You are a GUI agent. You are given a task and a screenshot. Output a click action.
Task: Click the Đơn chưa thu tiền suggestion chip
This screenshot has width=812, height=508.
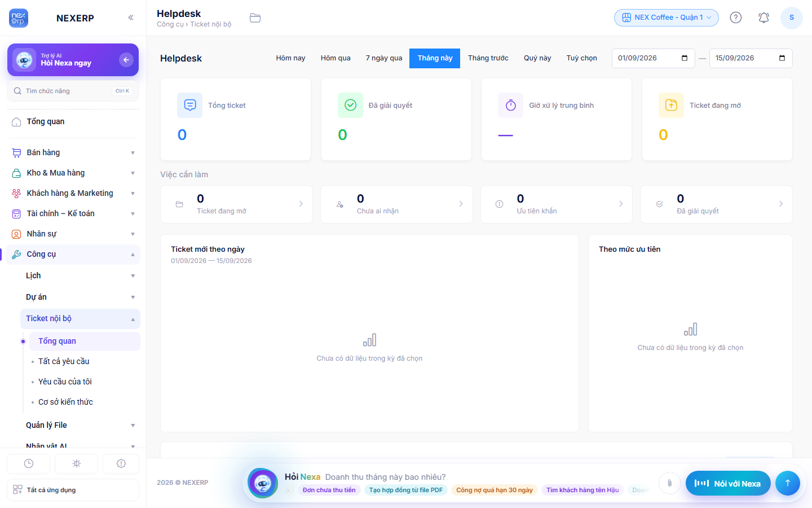[x=329, y=490]
